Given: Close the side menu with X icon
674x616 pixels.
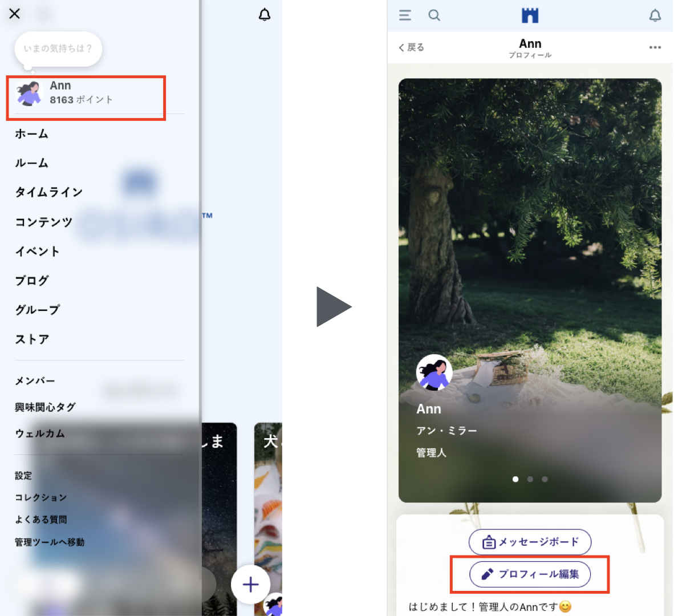Looking at the screenshot, I should click(15, 14).
